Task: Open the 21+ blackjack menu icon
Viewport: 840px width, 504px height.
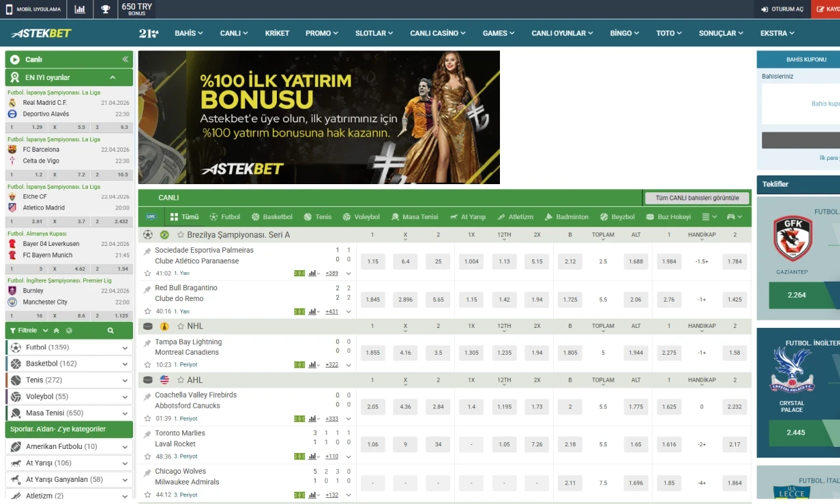Action: (x=149, y=33)
